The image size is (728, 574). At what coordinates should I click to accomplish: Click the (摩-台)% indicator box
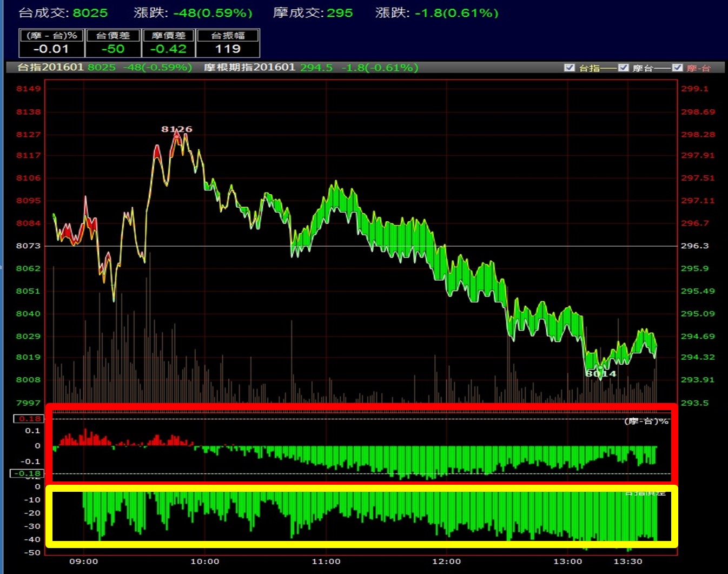[x=52, y=43]
